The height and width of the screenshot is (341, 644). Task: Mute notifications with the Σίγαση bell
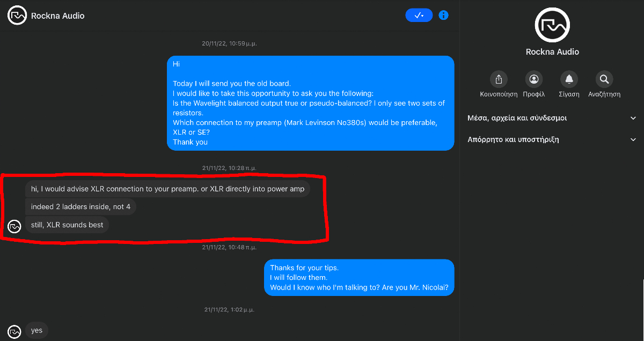569,79
